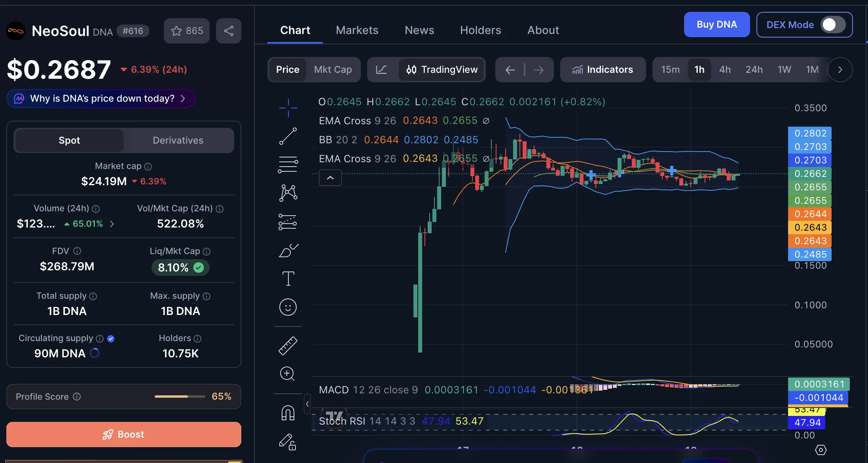Undo last chart action

510,70
